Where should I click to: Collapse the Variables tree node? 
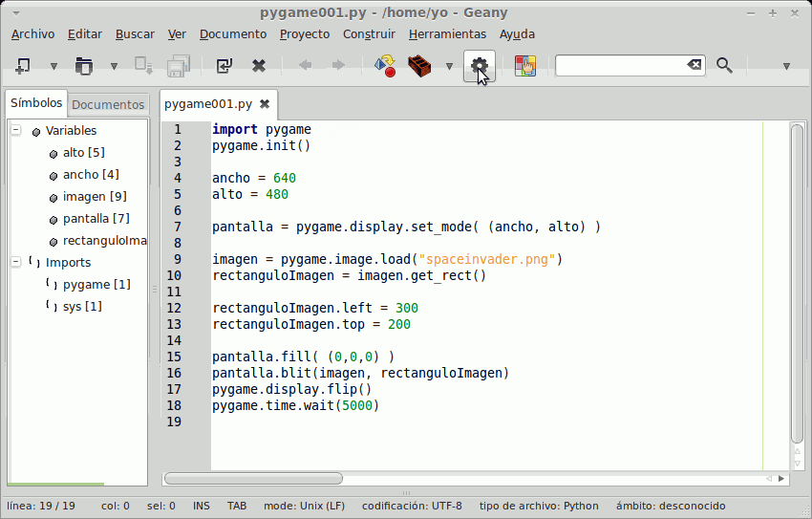pyautogui.click(x=16, y=130)
